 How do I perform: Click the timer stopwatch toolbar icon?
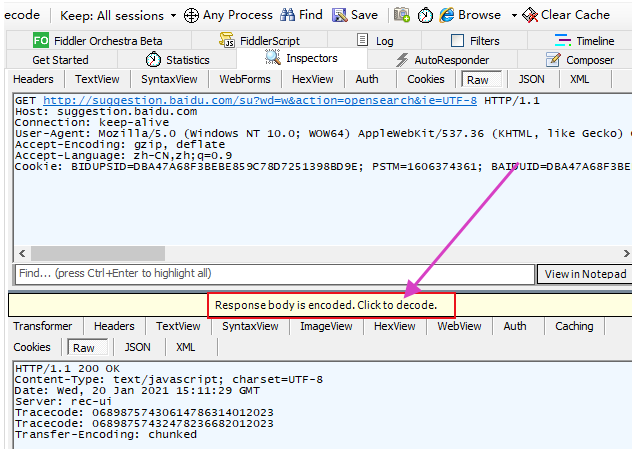pos(425,15)
